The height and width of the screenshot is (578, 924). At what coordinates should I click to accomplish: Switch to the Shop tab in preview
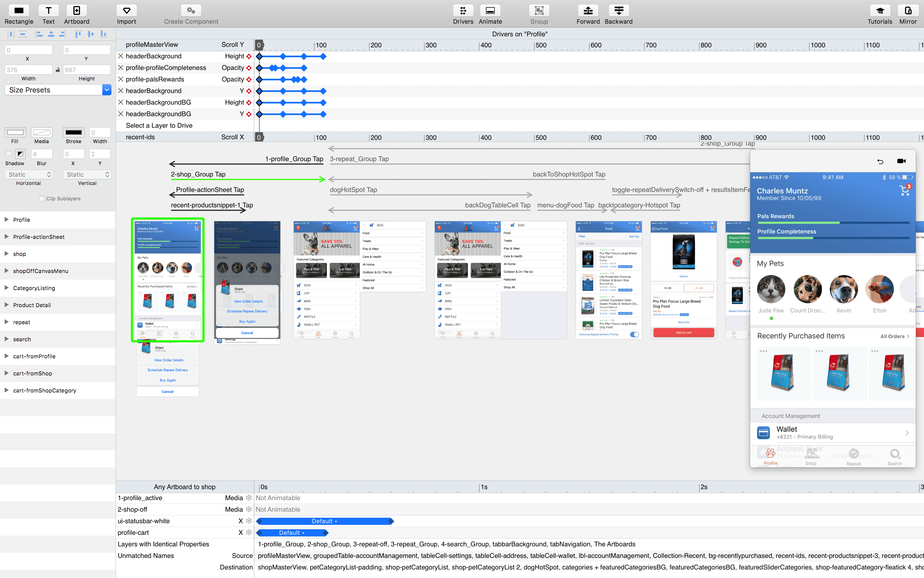tap(811, 457)
